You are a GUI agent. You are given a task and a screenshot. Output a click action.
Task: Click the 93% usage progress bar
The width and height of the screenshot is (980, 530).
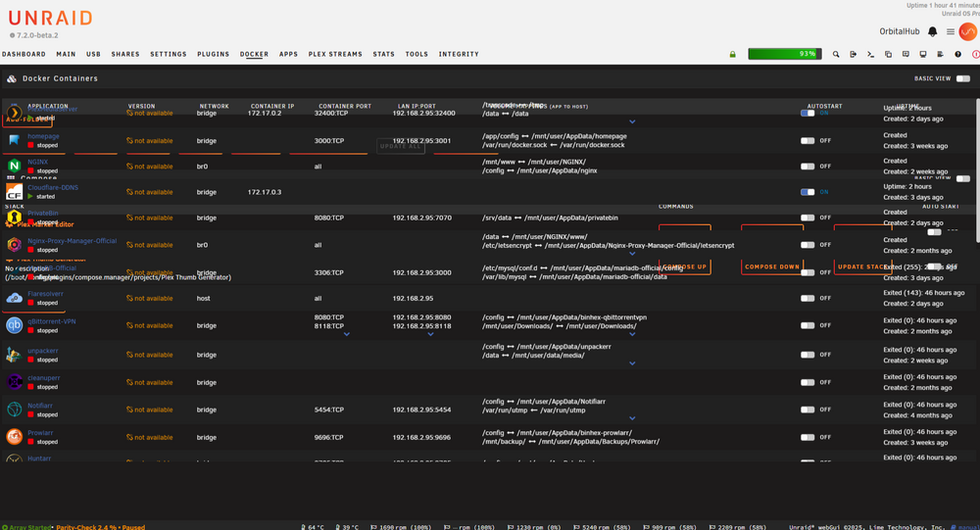click(x=785, y=54)
